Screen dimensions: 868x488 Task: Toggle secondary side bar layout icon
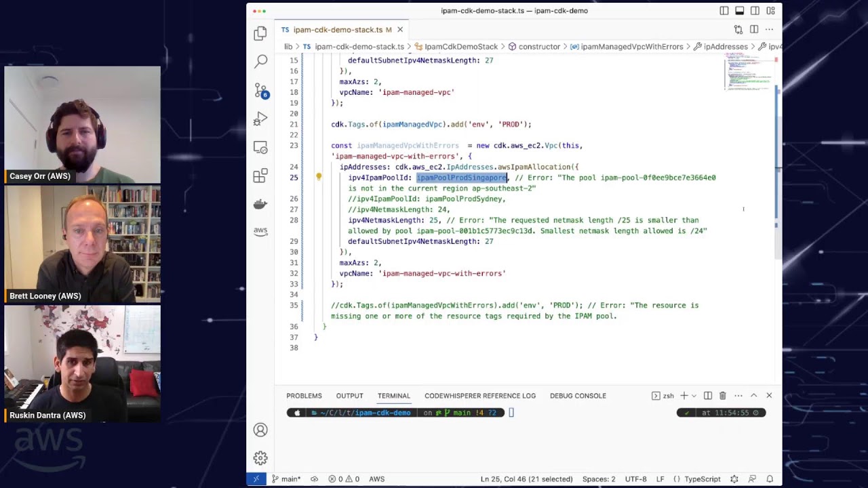pos(755,11)
